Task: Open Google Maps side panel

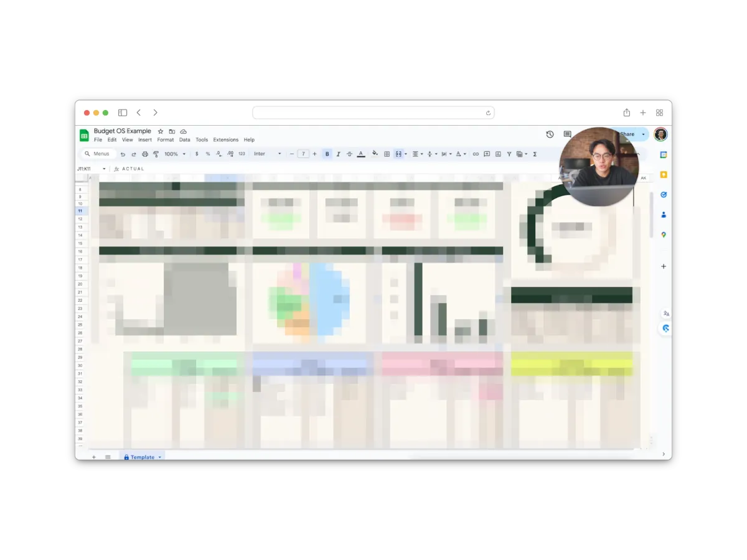Action: pos(664,235)
